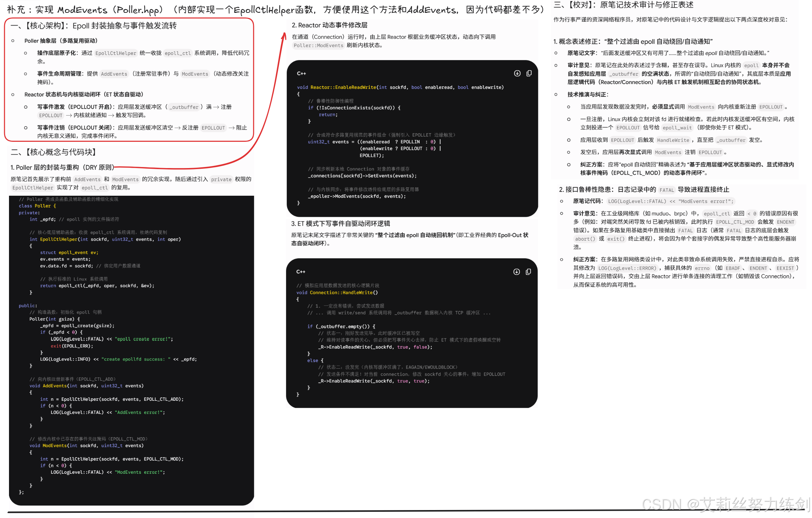Copy the Connection::HandleWrite code block
The width and height of the screenshot is (812, 518).
click(528, 272)
